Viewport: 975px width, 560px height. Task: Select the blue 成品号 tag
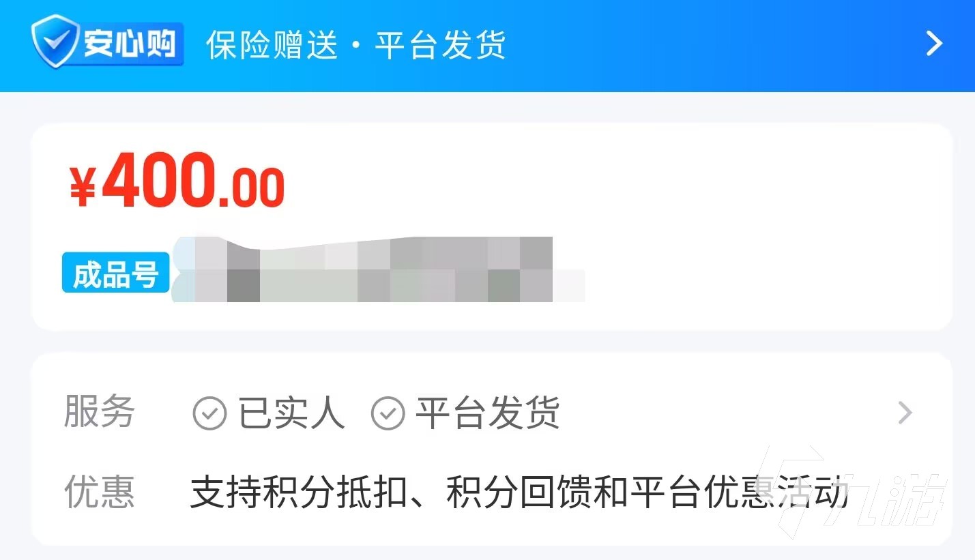(115, 273)
